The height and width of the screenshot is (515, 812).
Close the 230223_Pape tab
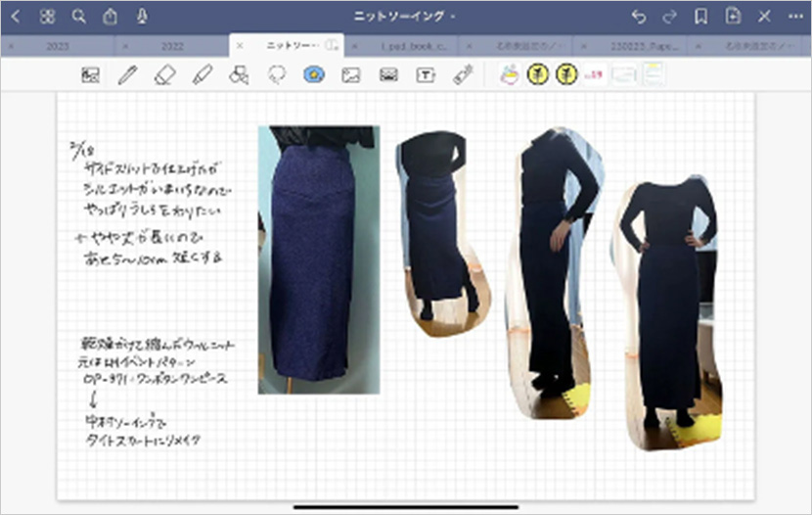point(584,46)
